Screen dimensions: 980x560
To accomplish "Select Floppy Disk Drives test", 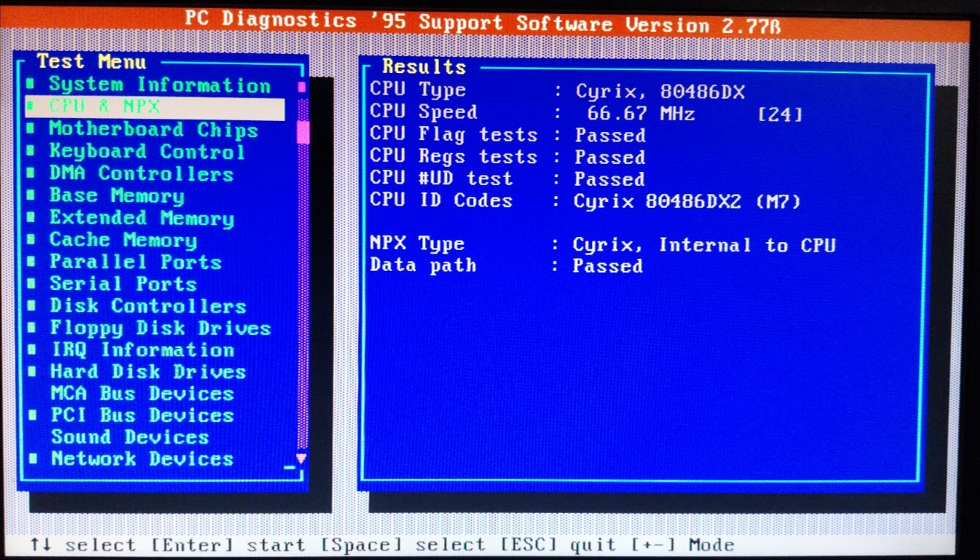I will [x=161, y=328].
